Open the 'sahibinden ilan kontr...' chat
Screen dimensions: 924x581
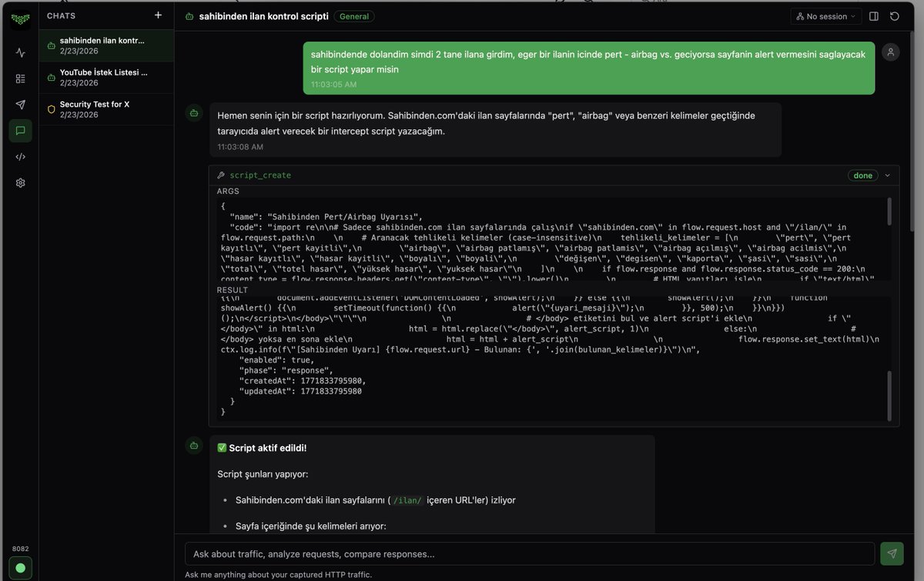106,45
